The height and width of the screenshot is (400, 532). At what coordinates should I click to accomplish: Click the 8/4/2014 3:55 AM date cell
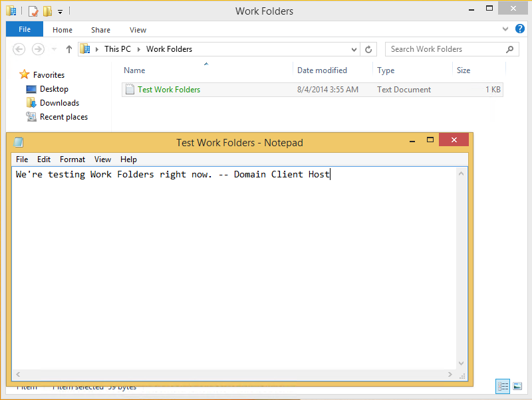[328, 90]
